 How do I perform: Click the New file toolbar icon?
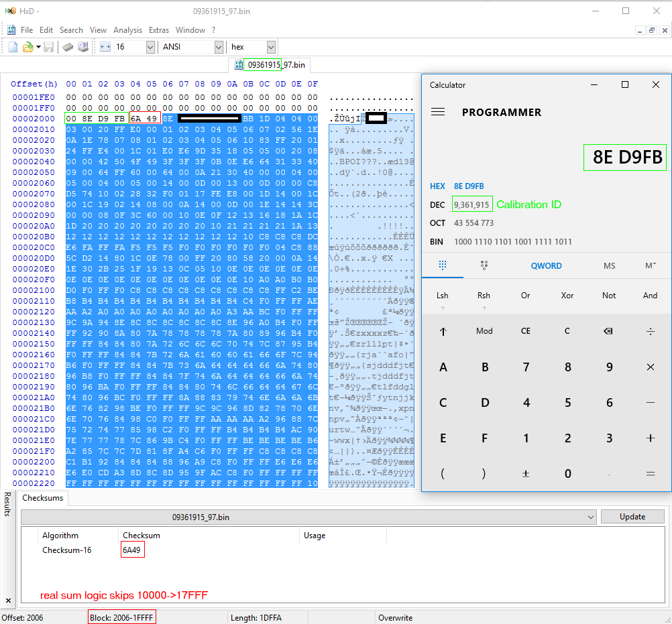click(13, 47)
